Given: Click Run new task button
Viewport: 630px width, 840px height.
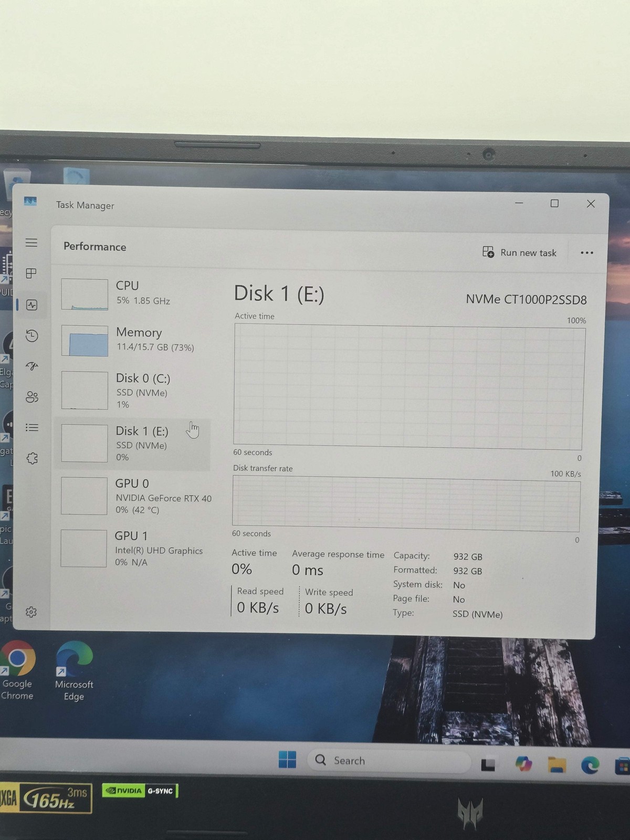Looking at the screenshot, I should point(519,253).
